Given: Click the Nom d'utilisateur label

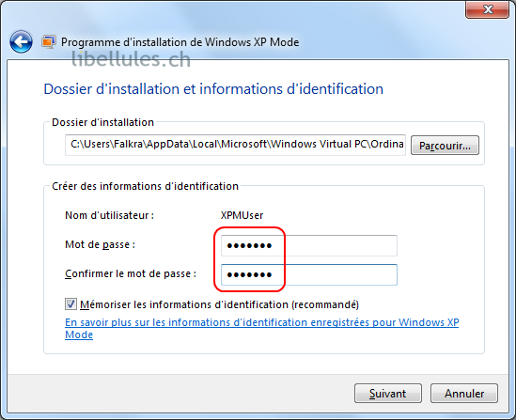Looking at the screenshot, I should point(110,215).
